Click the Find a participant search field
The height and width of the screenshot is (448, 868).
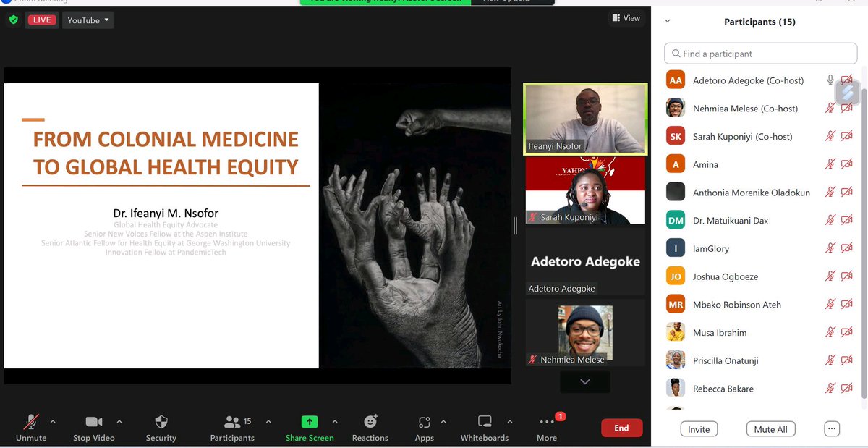point(759,53)
